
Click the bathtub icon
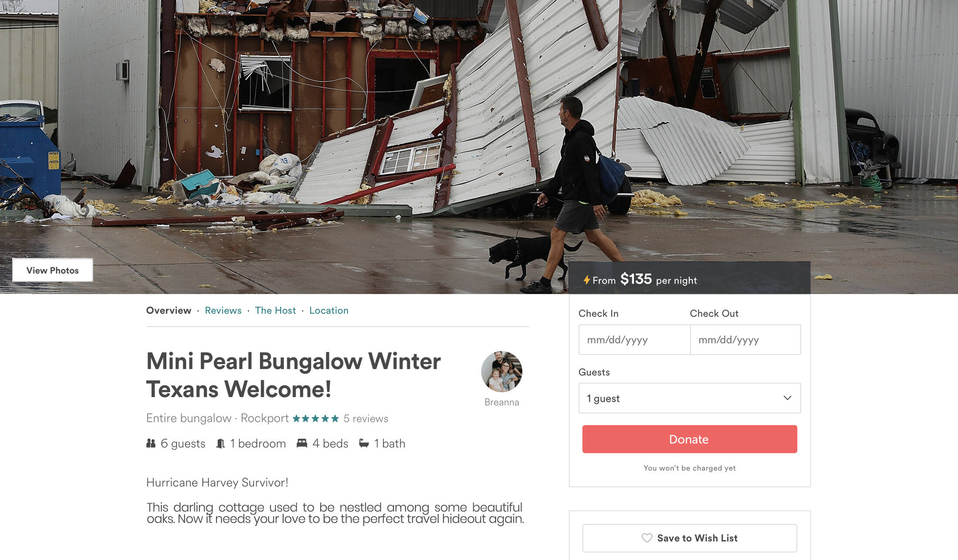point(364,443)
